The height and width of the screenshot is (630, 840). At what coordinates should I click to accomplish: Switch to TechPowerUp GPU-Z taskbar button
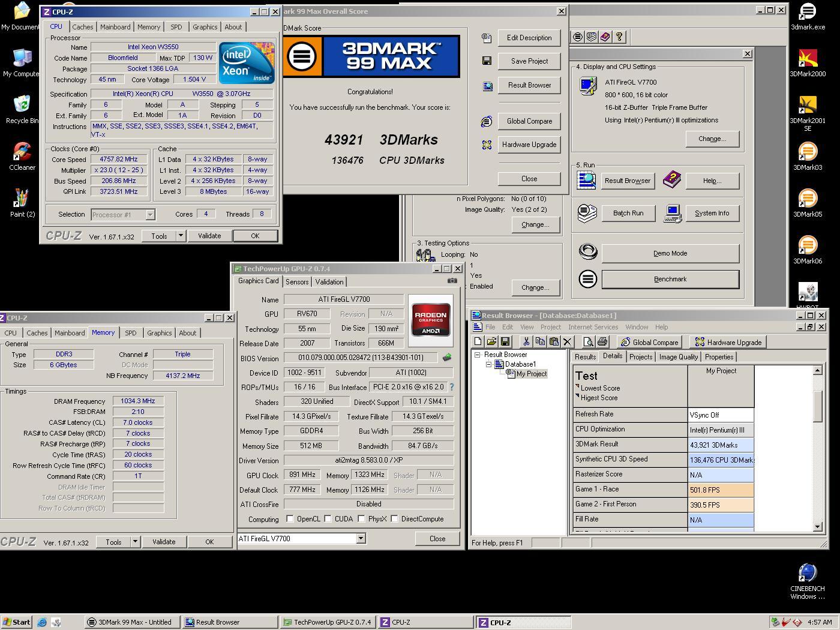point(329,622)
